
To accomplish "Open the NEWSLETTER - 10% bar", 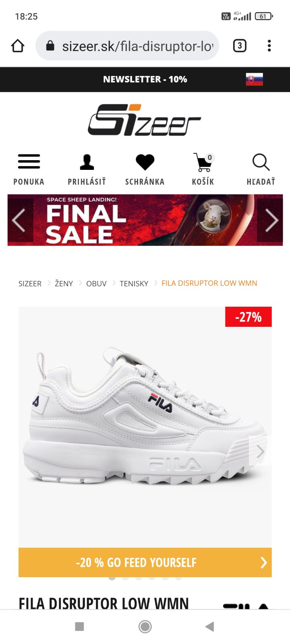I will point(145,79).
